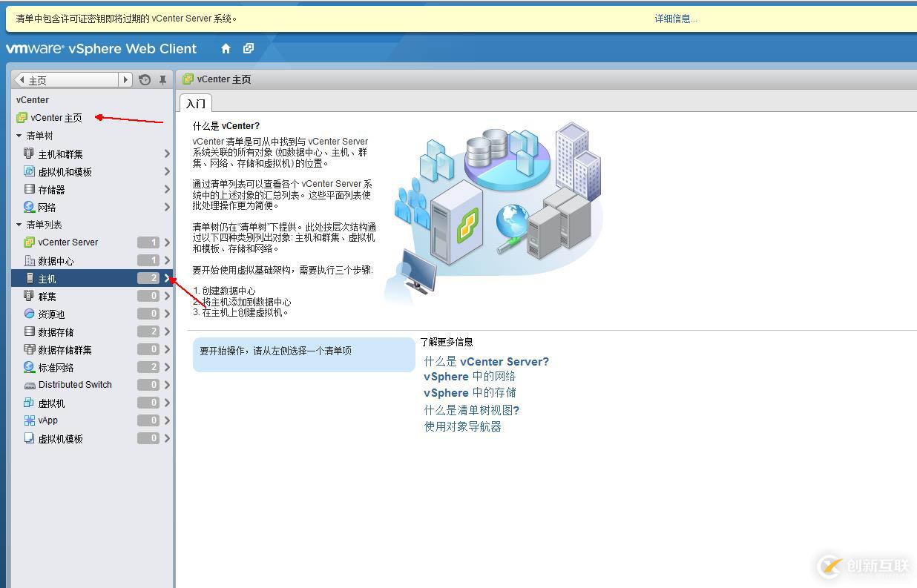The image size is (917, 588).
Task: Select the 入门 tab
Action: [x=195, y=103]
